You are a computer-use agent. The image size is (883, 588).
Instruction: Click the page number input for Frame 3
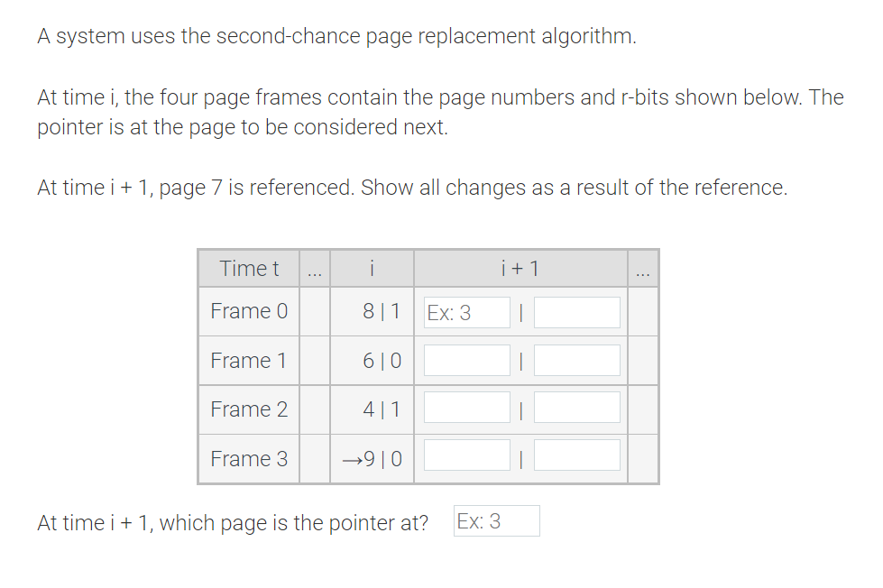pyautogui.click(x=465, y=456)
